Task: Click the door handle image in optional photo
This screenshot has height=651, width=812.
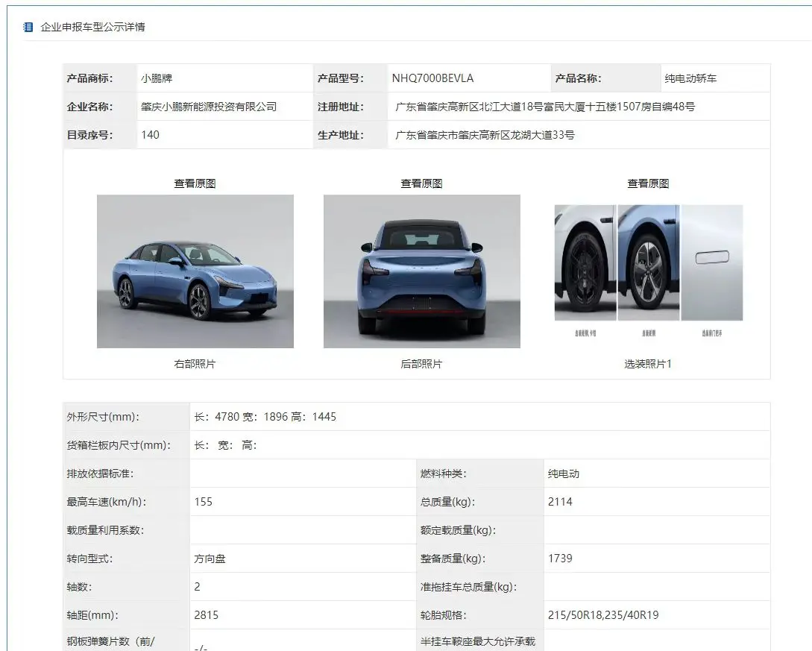Action: click(711, 262)
